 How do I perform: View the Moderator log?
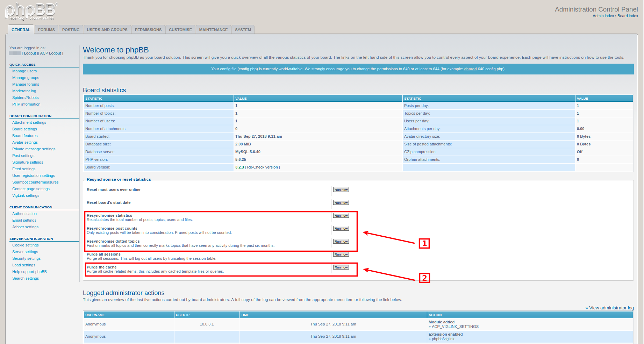(x=24, y=91)
